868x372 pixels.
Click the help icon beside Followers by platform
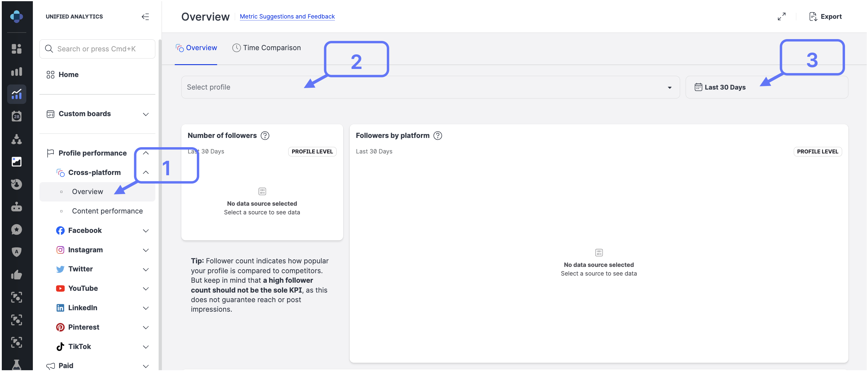[x=438, y=136]
